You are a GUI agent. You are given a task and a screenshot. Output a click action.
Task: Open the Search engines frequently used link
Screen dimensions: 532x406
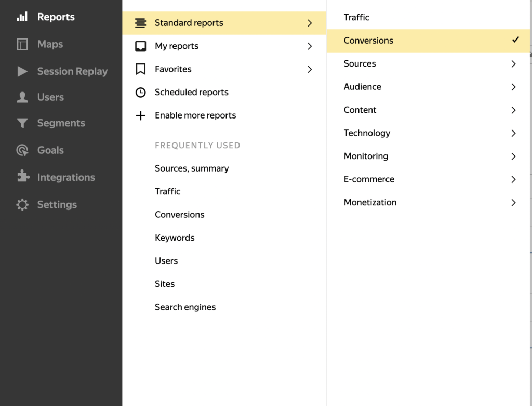pyautogui.click(x=185, y=307)
